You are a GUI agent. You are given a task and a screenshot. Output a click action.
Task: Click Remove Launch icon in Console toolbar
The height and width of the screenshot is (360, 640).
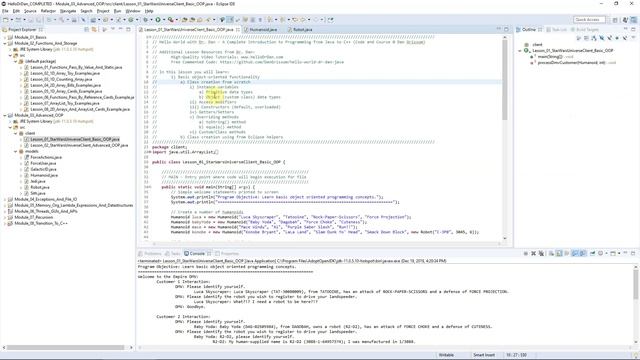click(x=533, y=253)
